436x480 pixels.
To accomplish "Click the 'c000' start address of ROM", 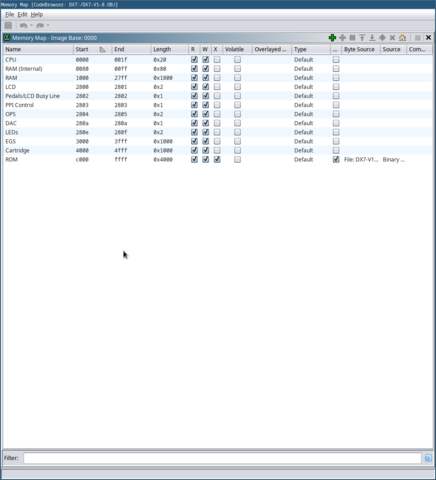I will pos(82,160).
